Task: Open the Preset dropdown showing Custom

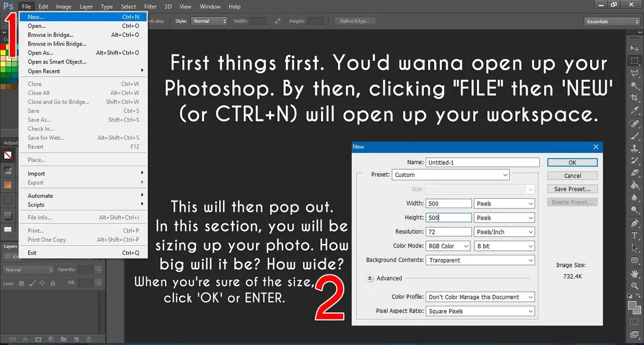Action: pyautogui.click(x=451, y=175)
